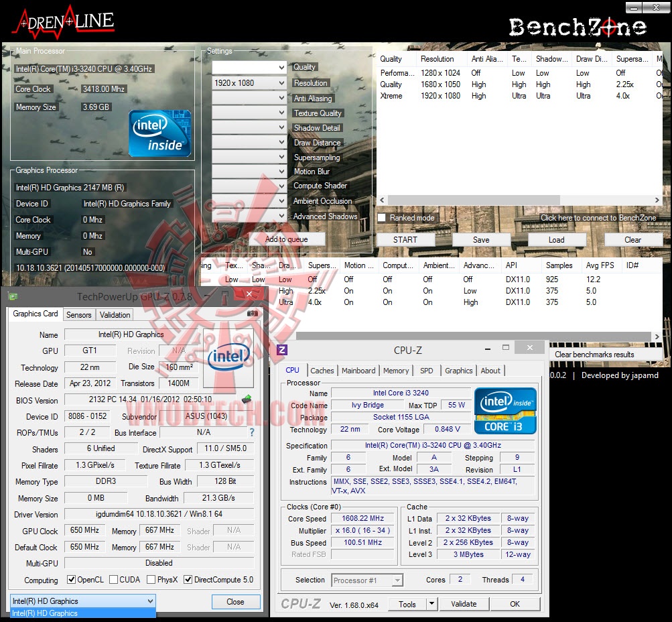Open the Quality dropdown
This screenshot has width=672, height=622.
tap(249, 67)
